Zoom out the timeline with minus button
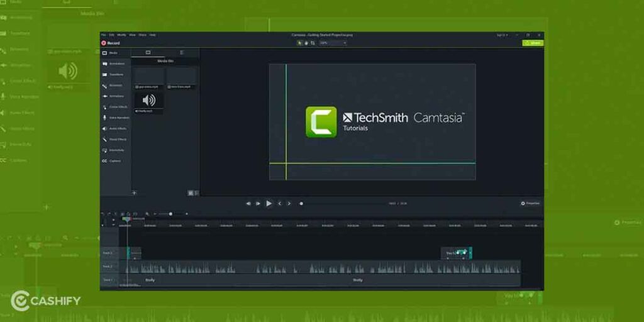Screen dimensions: 644x322 click(155, 214)
